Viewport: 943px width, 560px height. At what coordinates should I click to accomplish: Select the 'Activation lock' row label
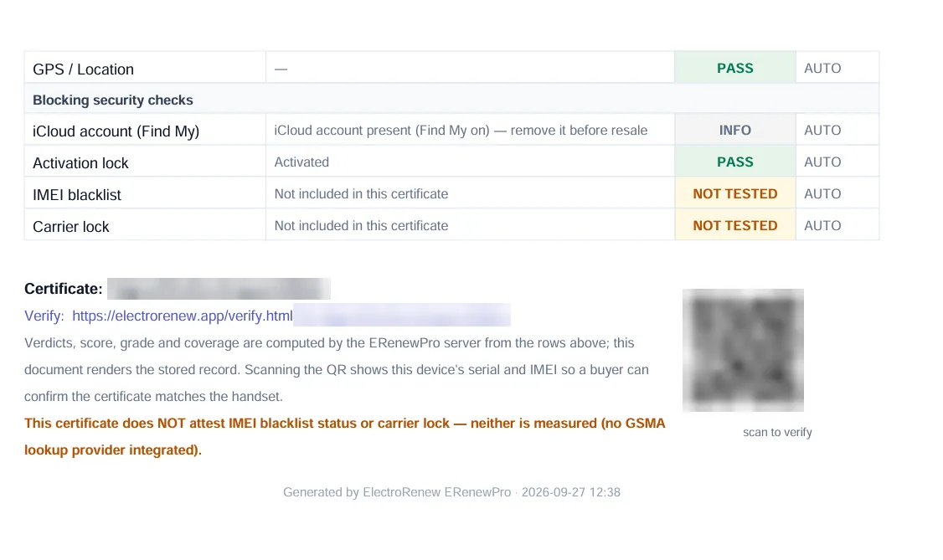(x=80, y=163)
